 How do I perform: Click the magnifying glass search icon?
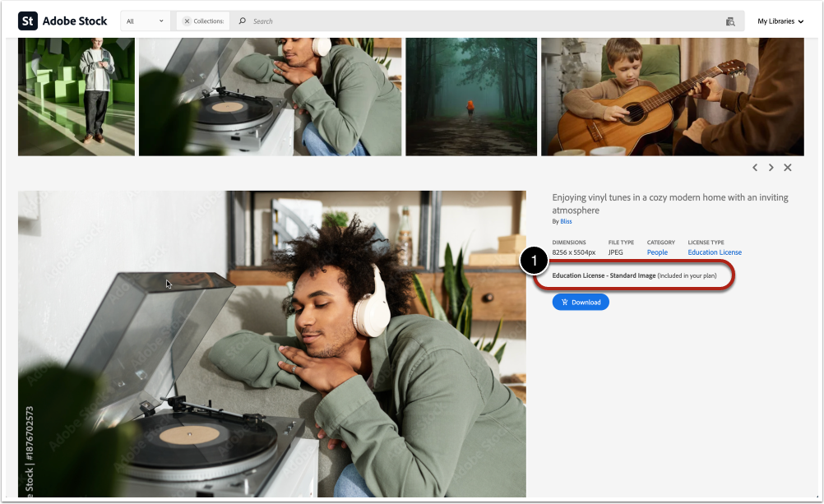click(242, 21)
